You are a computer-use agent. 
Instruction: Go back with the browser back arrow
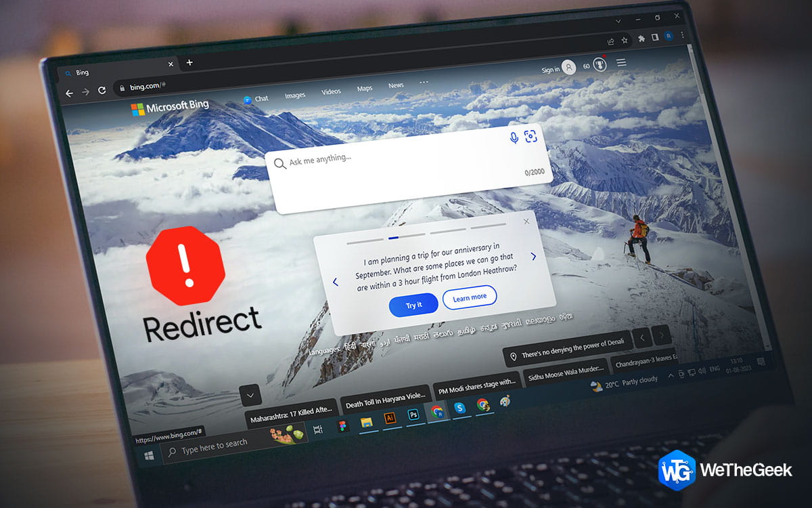point(68,94)
